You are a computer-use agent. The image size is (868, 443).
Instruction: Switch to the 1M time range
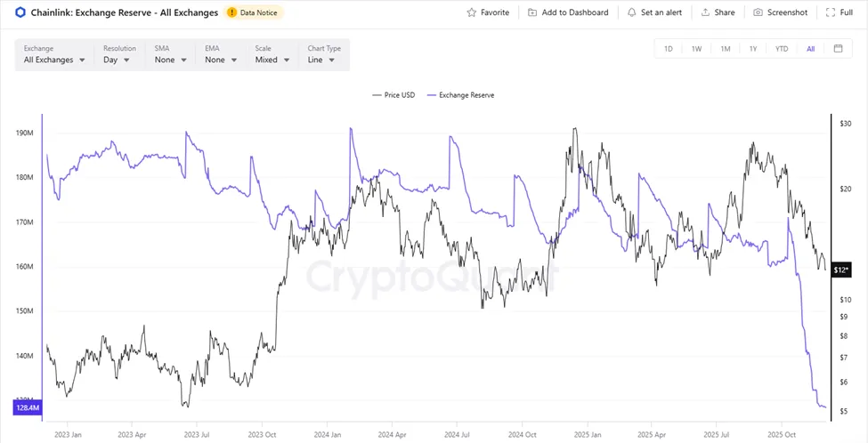(x=725, y=49)
